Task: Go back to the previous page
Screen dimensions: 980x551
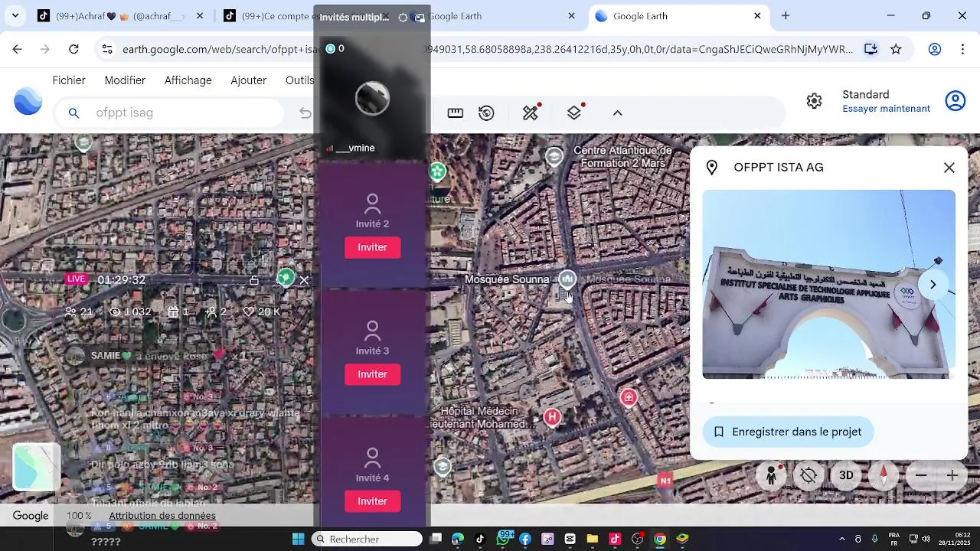Action: [17, 49]
